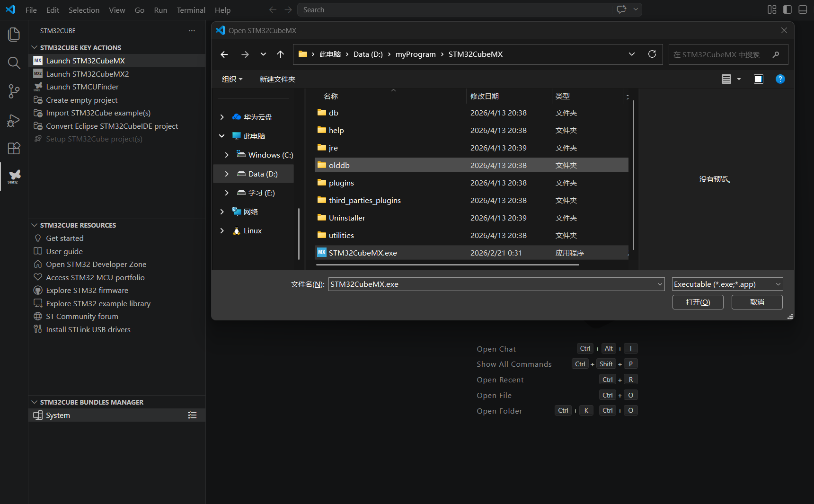
Task: Click the 打开(O) open button
Action: pyautogui.click(x=698, y=302)
